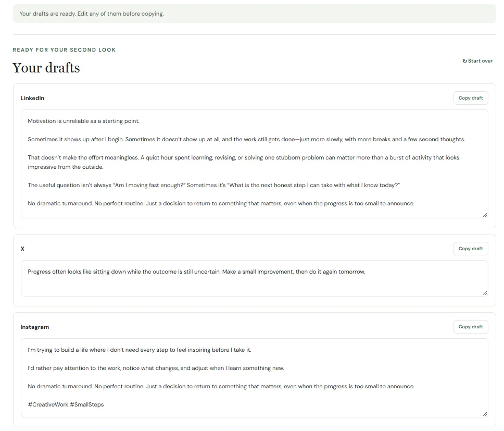This screenshot has height=431, width=504.
Task: Click inside the Instagram draft text area
Action: coord(254,378)
